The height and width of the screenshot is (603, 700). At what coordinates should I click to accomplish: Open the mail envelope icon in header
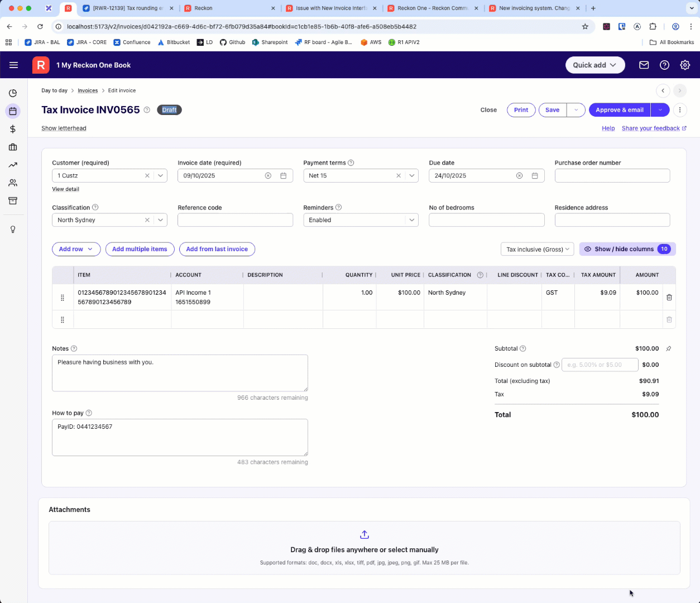[x=644, y=65]
